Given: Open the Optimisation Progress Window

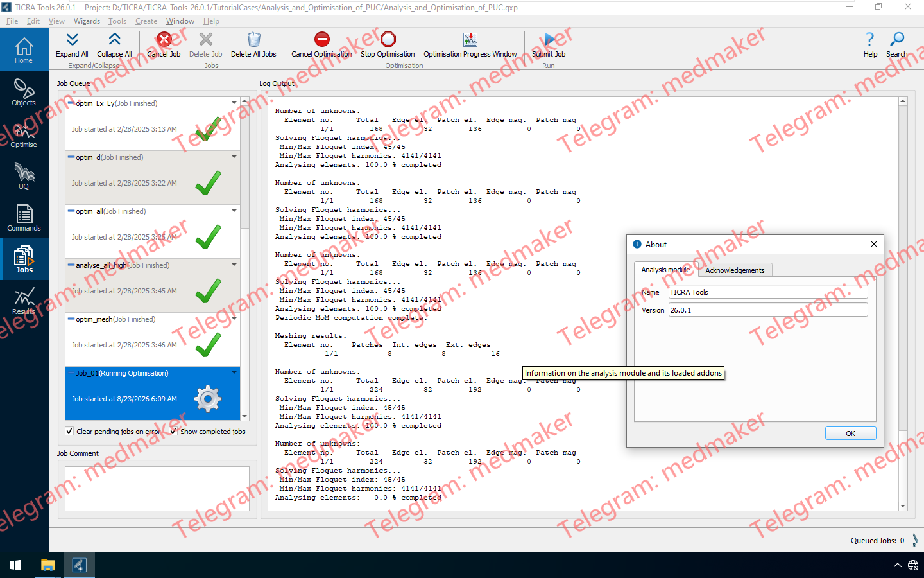Looking at the screenshot, I should (x=470, y=45).
